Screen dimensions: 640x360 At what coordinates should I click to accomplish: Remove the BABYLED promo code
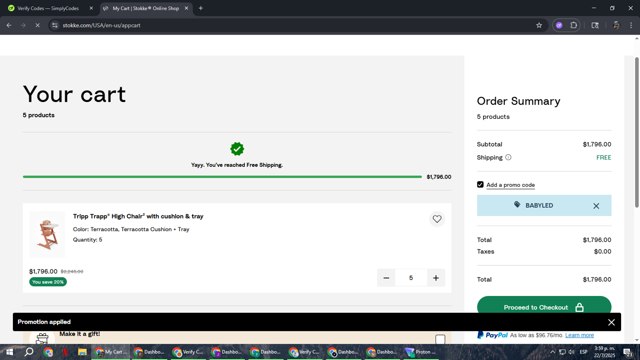(596, 206)
